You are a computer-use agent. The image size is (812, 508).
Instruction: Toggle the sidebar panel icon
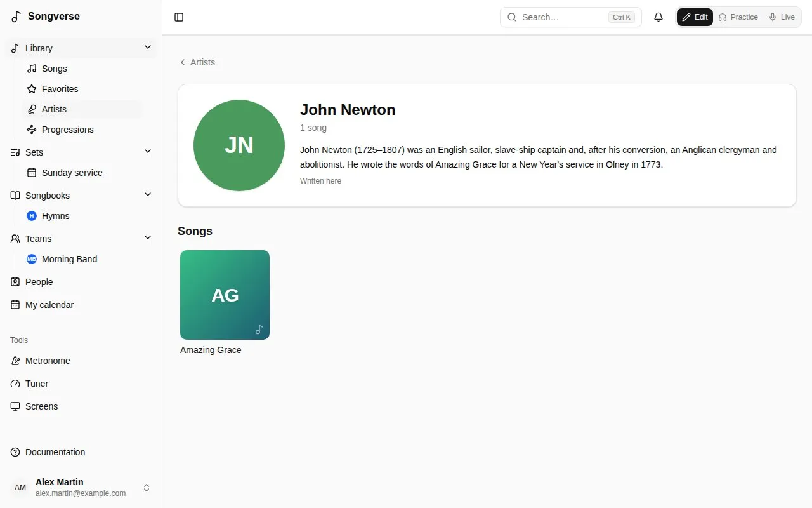[179, 17]
